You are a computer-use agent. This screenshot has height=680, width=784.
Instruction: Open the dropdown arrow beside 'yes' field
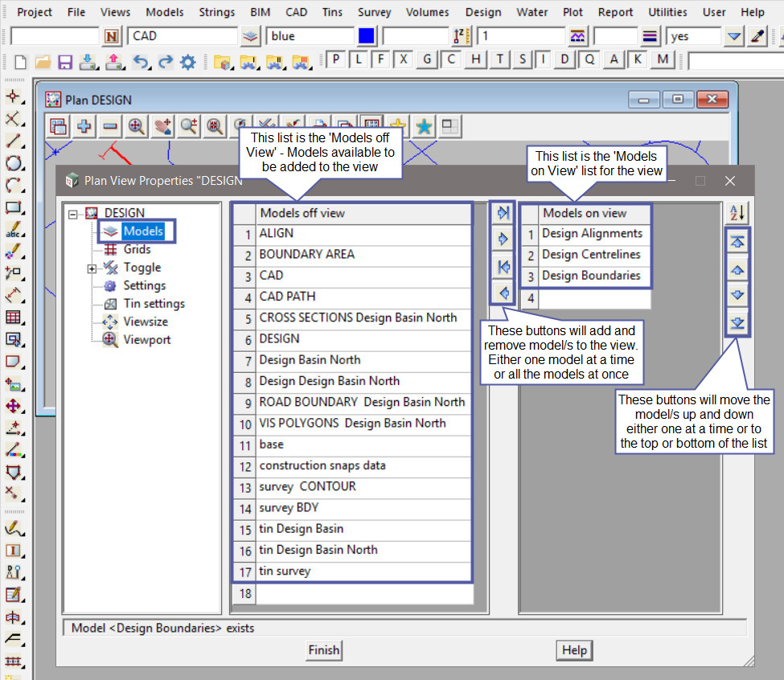click(x=734, y=36)
